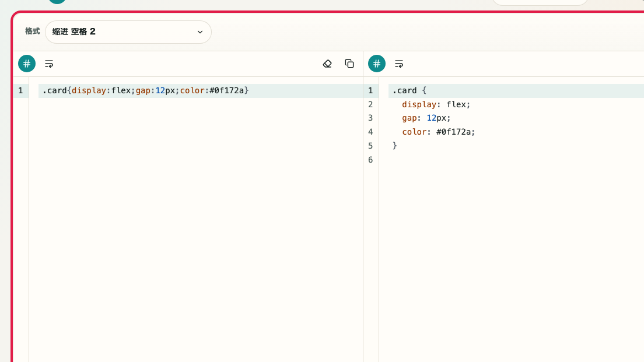Click the closing brace output line
Screen dimensions: 644x362
(x=395, y=146)
